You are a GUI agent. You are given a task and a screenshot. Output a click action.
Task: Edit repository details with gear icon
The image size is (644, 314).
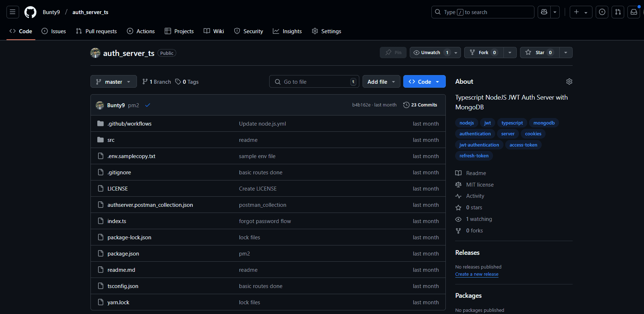pos(569,82)
